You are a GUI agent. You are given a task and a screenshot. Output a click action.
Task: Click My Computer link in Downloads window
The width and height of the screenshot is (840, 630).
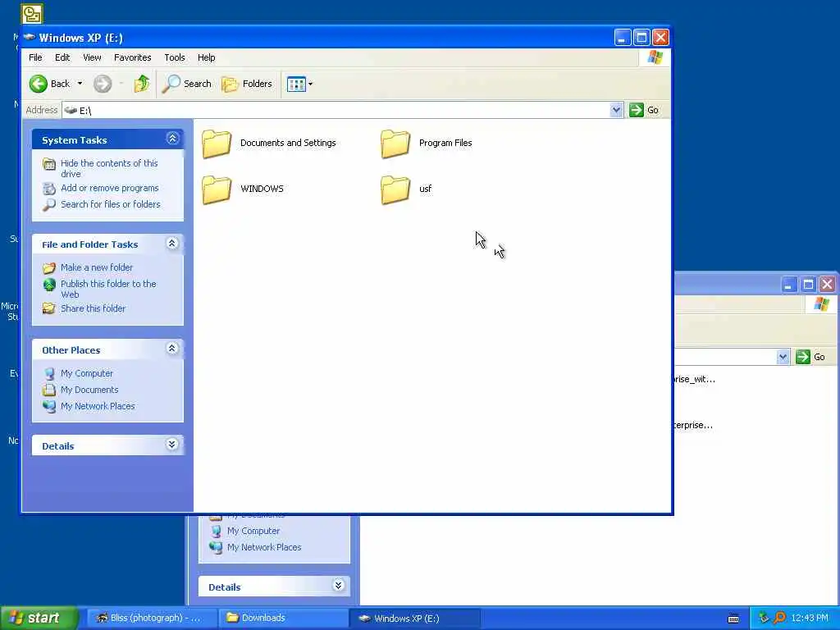(253, 531)
